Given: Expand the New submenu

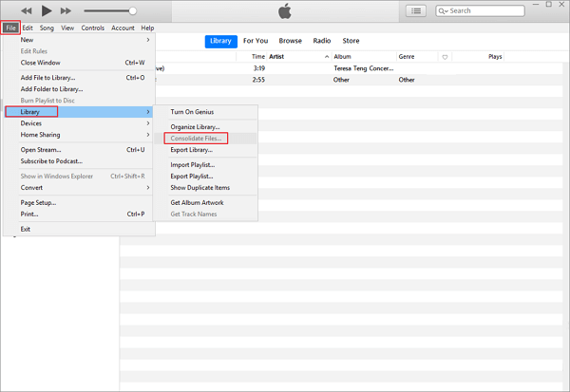Looking at the screenshot, I should point(79,40).
